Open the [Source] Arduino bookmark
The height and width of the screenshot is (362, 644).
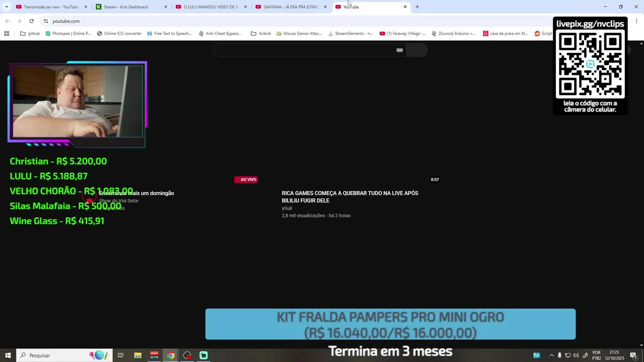(x=453, y=34)
